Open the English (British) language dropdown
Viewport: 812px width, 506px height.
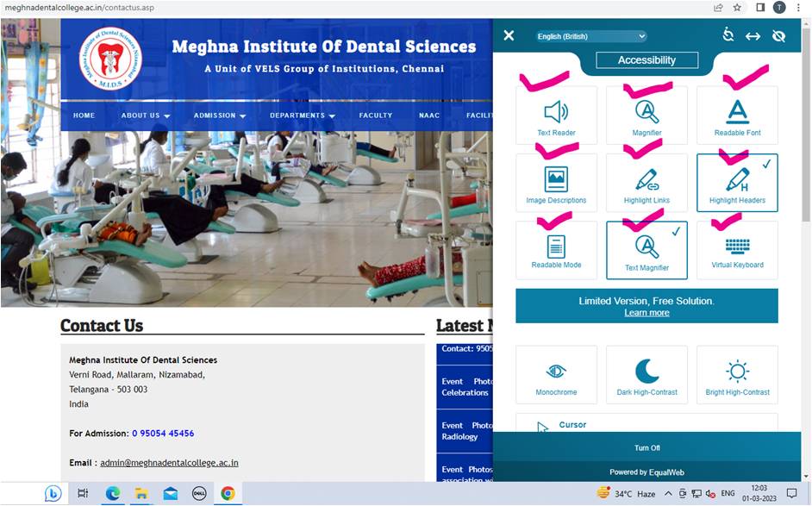coord(591,36)
